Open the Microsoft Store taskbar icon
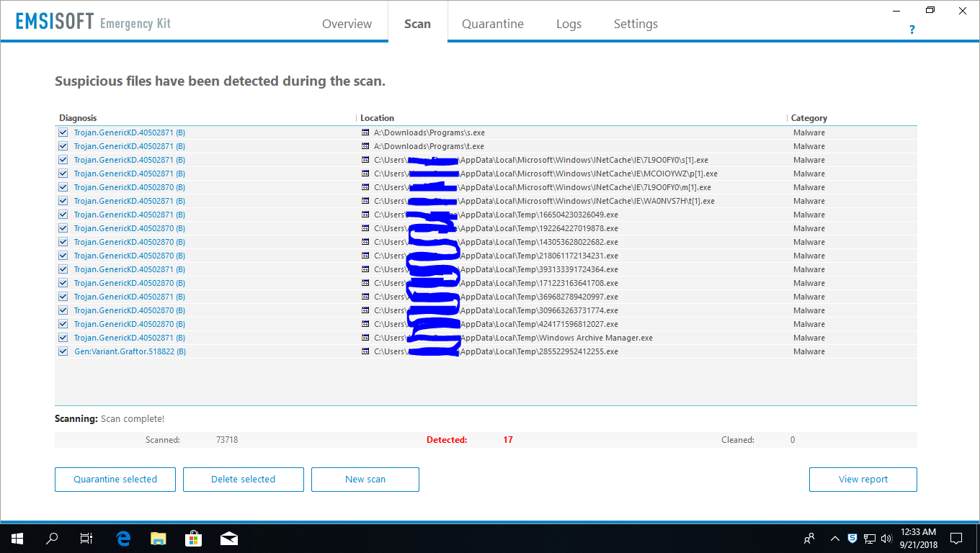The height and width of the screenshot is (553, 980). [194, 538]
